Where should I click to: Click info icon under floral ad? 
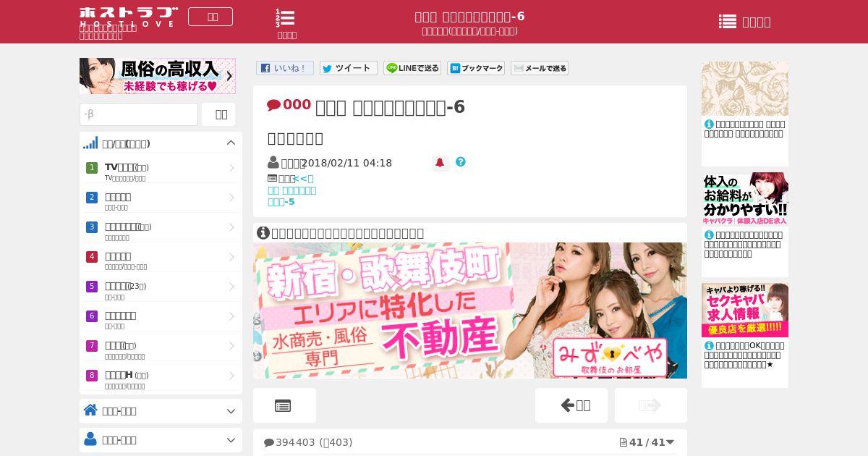click(x=709, y=124)
